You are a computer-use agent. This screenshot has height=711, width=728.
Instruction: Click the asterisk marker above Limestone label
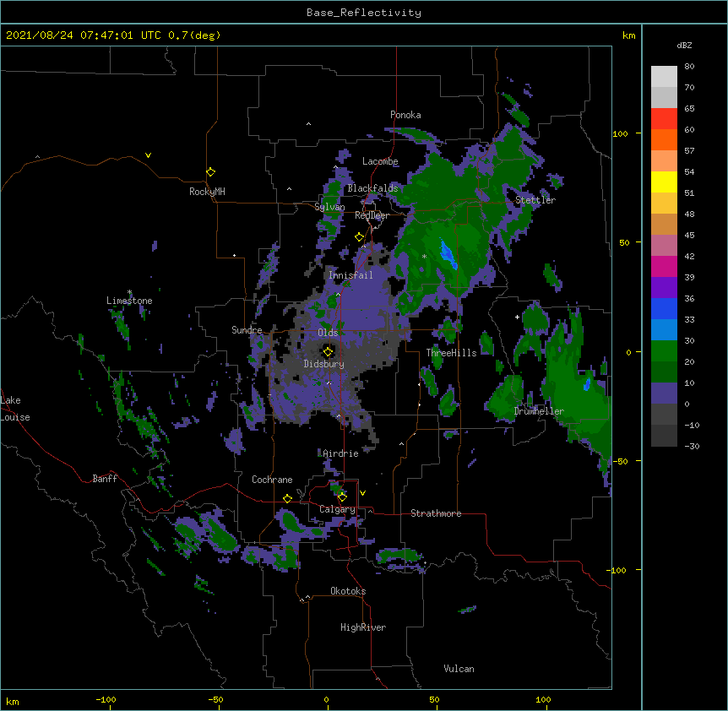(130, 292)
